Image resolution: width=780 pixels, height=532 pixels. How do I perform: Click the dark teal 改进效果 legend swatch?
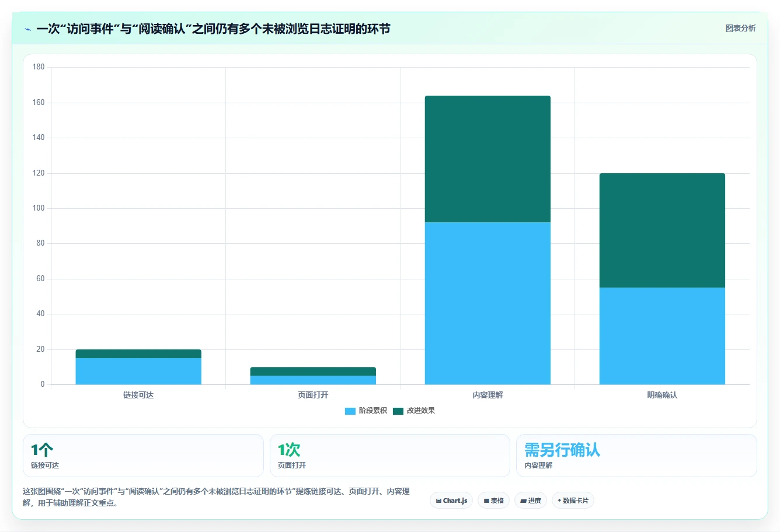[x=398, y=411]
